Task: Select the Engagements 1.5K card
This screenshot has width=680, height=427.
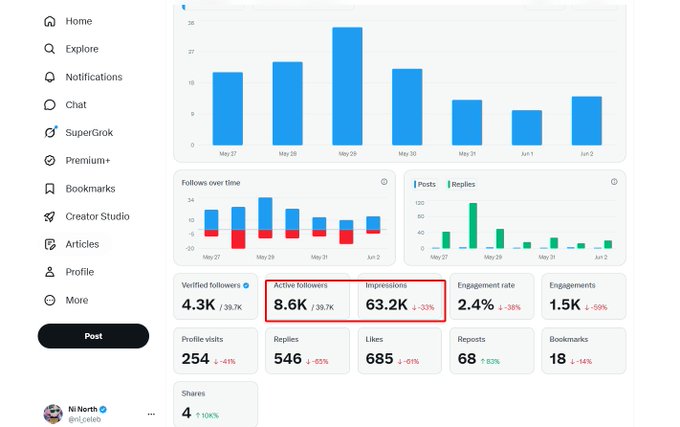Action: click(x=584, y=297)
